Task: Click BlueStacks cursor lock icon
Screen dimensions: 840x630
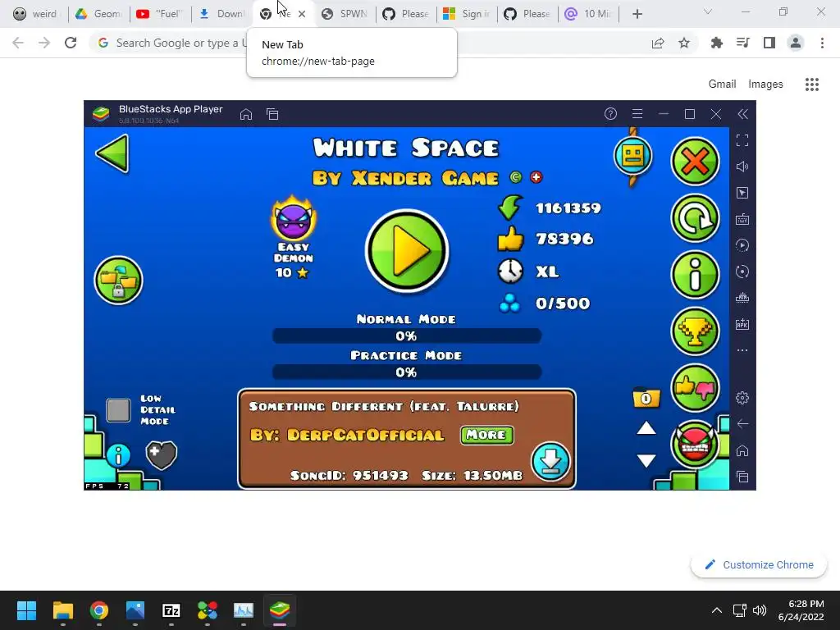Action: [x=742, y=193]
